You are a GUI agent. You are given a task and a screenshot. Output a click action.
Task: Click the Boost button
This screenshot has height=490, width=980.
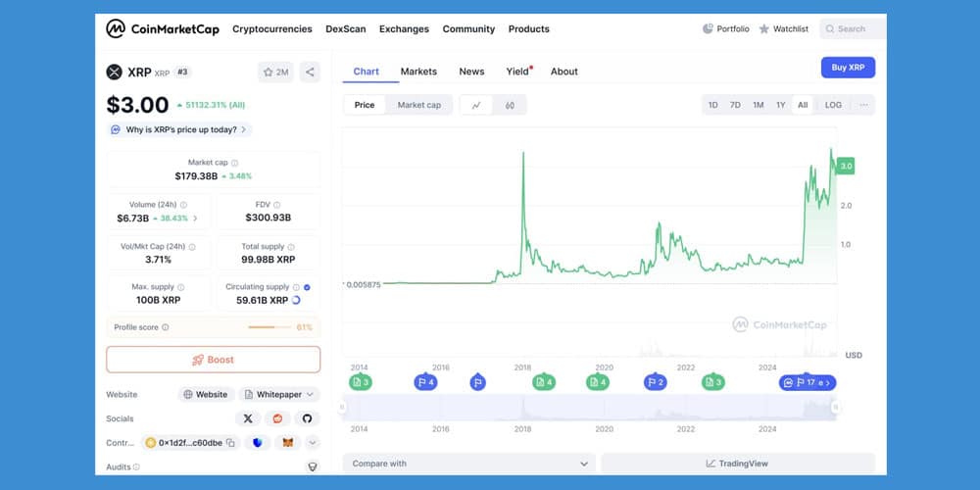point(213,360)
